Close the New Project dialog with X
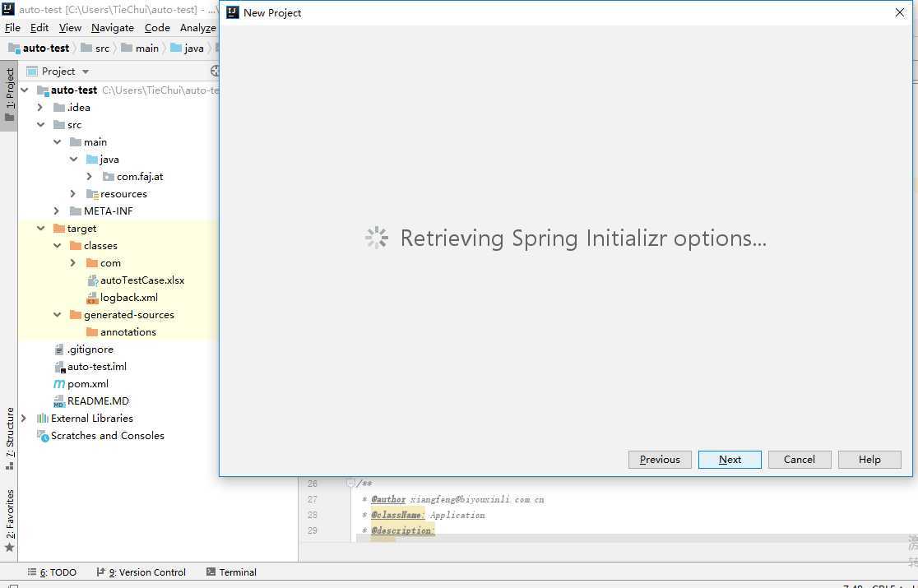This screenshot has width=918, height=588. point(900,13)
